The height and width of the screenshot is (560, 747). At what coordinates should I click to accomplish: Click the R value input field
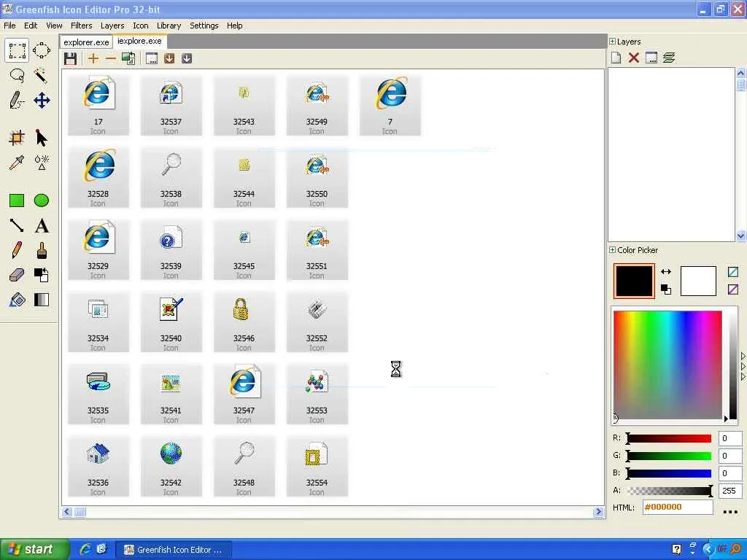729,438
